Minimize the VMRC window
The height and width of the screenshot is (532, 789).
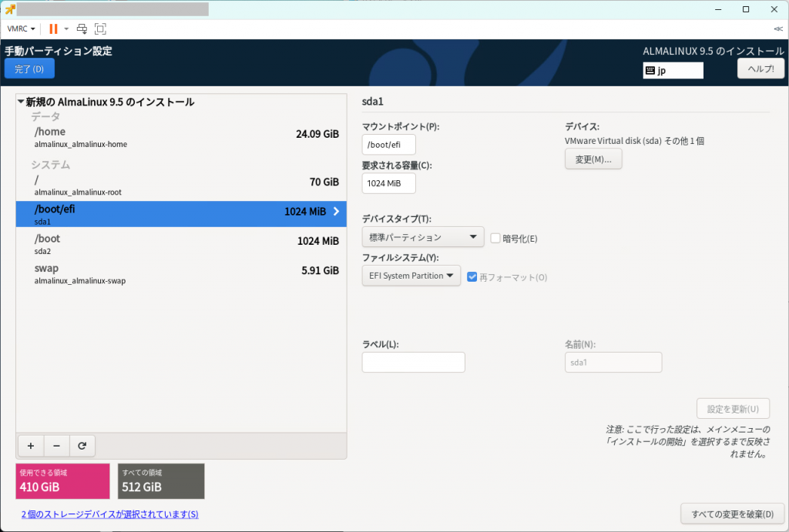point(718,9)
